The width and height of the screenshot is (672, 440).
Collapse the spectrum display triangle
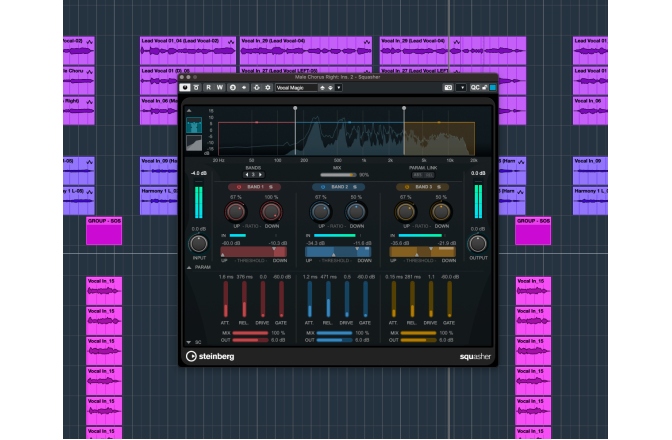189,111
